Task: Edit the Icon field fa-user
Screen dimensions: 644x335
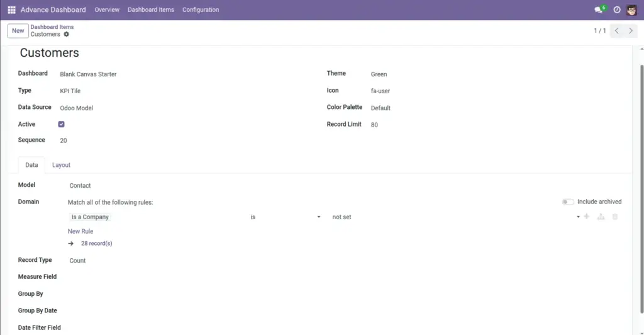Action: (497, 91)
